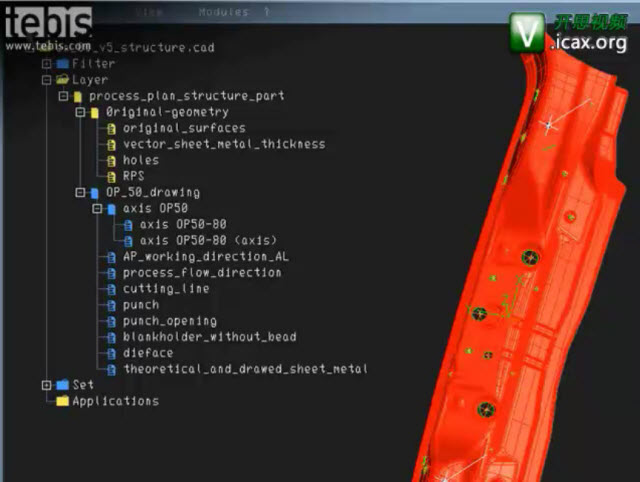Collapse the process_plan_structure_part node
640x482 pixels.
click(63, 96)
